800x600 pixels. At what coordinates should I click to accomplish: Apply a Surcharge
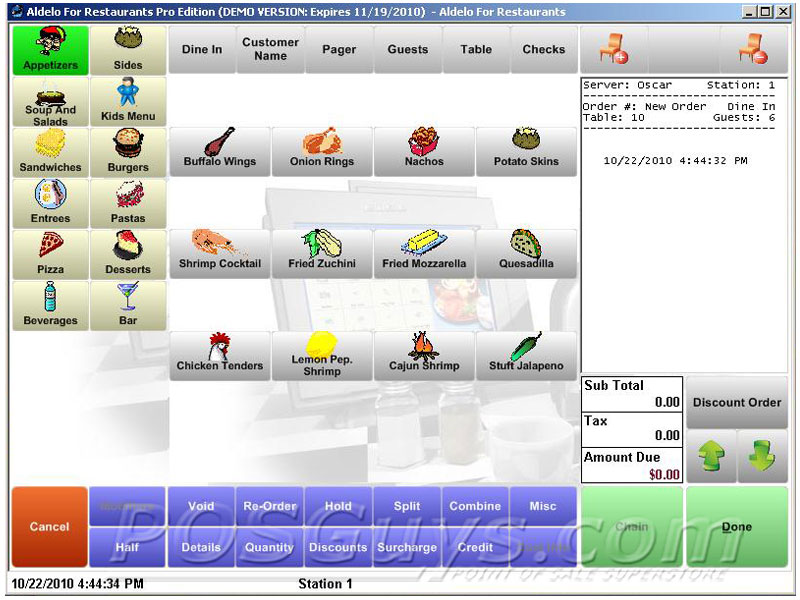click(407, 547)
